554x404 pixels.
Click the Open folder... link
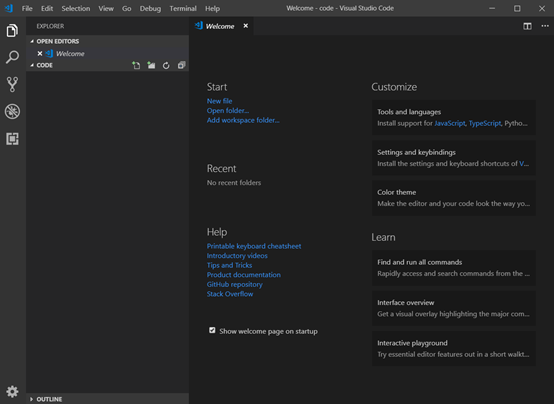click(228, 111)
